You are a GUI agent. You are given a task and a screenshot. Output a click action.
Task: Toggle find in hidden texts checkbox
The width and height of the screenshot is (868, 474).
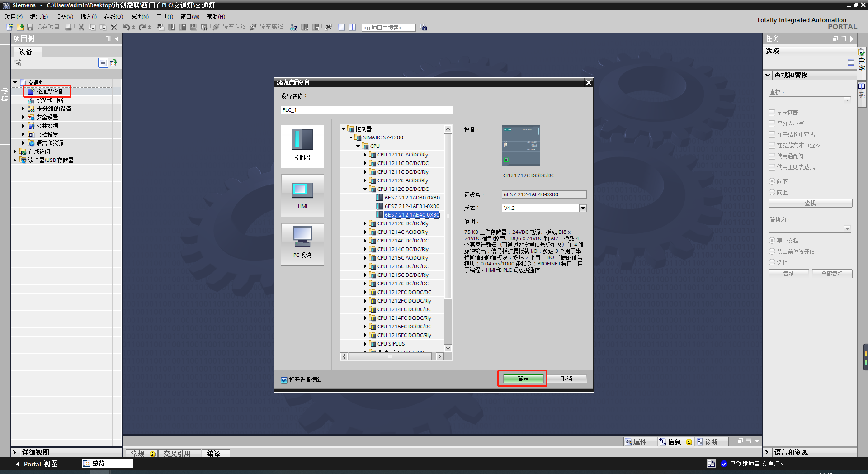pyautogui.click(x=772, y=145)
